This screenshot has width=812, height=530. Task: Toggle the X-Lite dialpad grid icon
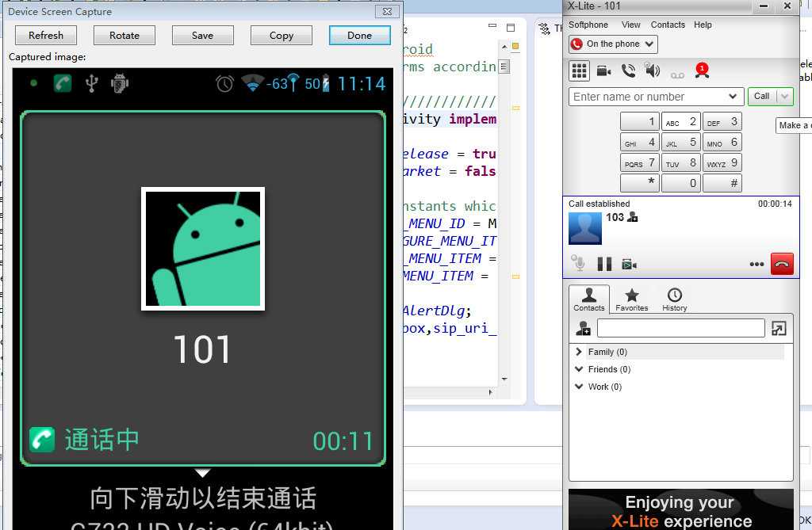pyautogui.click(x=579, y=71)
